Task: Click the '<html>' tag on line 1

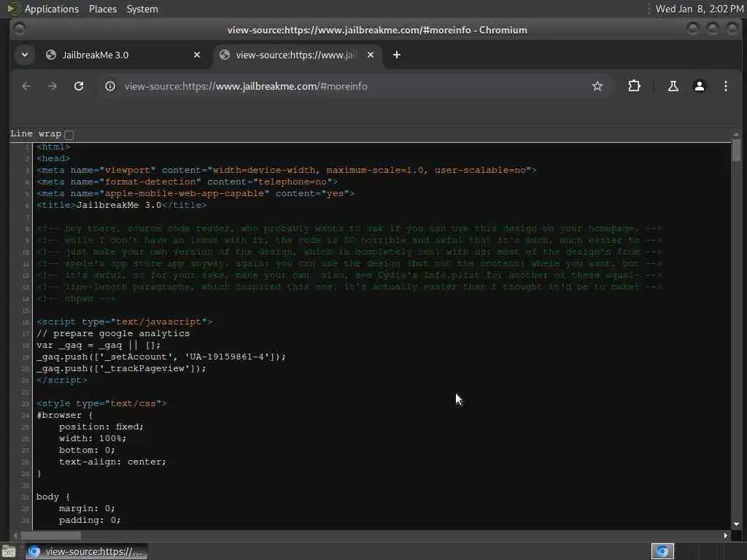Action: 53,147
